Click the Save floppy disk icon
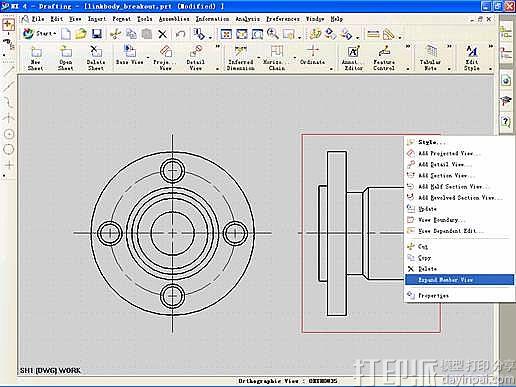The width and height of the screenshot is (516, 387). (x=96, y=34)
